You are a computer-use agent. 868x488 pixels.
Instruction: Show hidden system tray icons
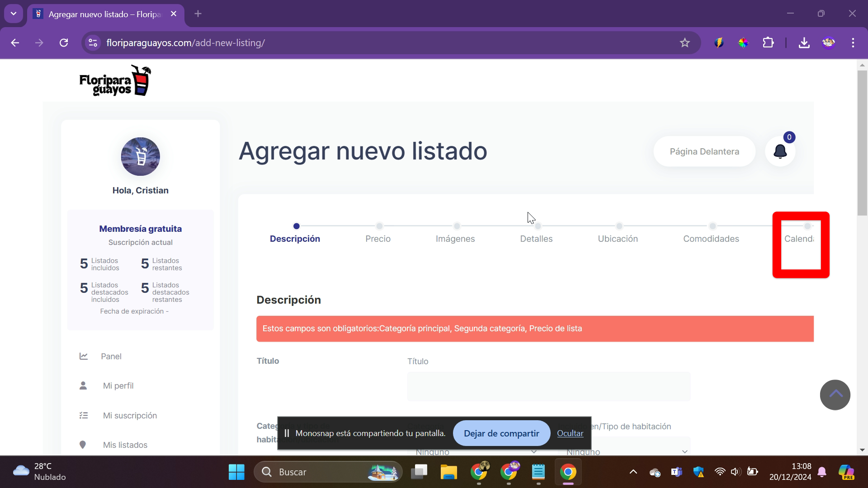[x=633, y=472]
